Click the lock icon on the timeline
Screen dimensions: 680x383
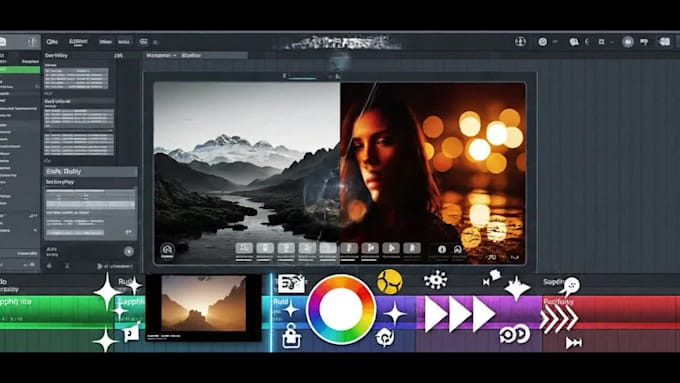pos(291,336)
